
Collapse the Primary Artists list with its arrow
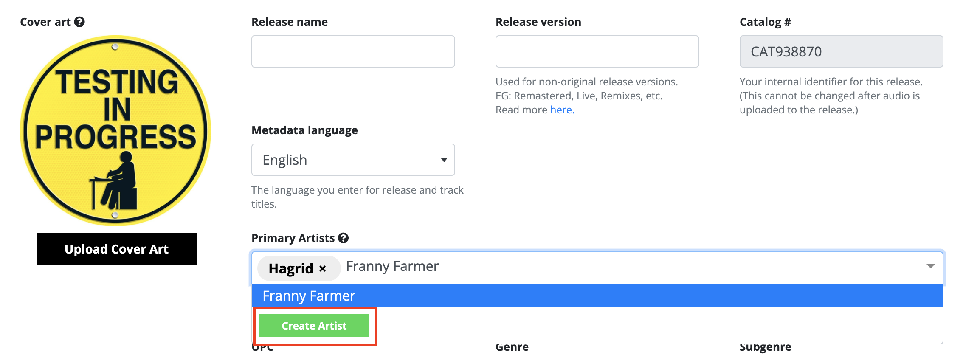930,266
